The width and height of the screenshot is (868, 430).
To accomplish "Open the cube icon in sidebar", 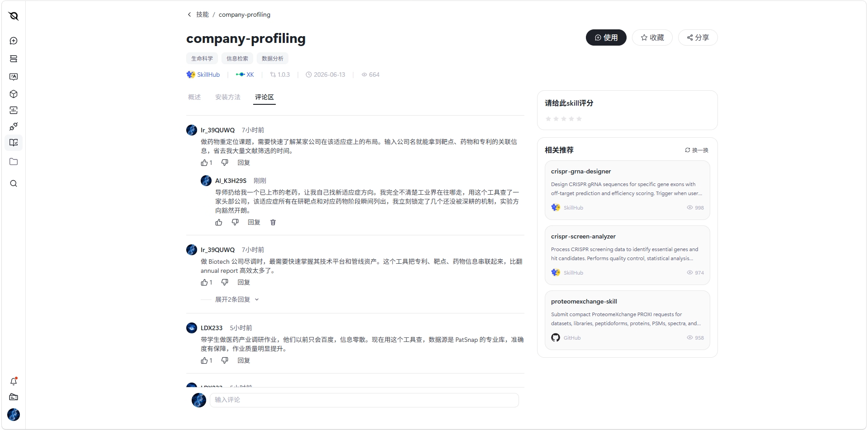I will click(14, 94).
